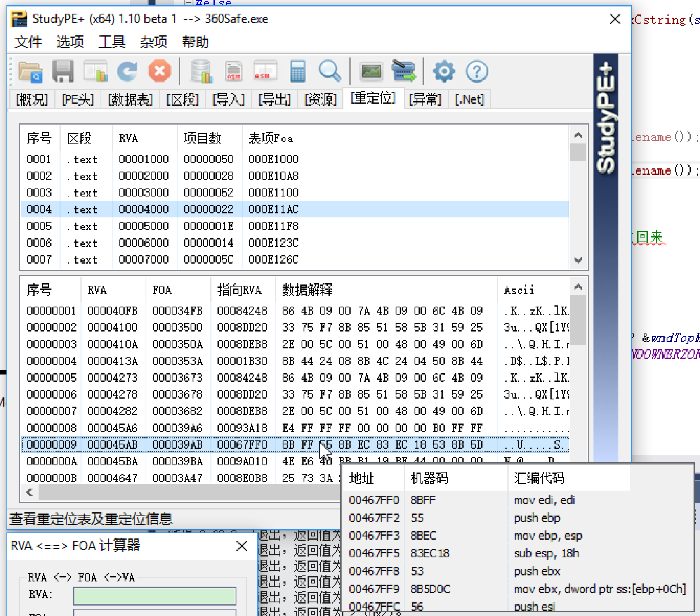Select block row 0002 RVA 00002000
This screenshot has height=616, width=700.
coord(295,176)
